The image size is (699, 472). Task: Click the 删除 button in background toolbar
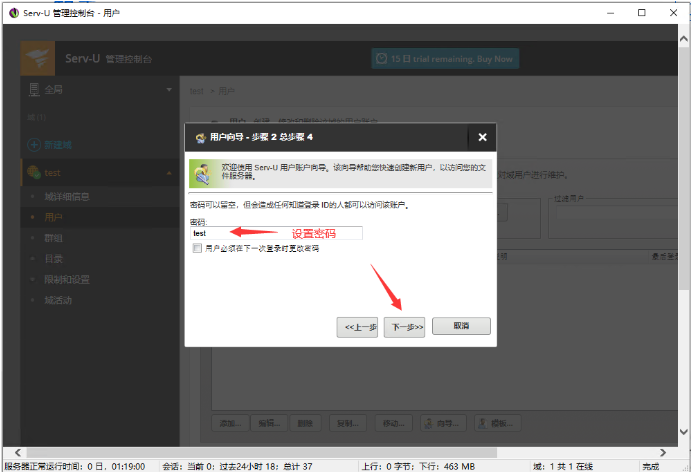tap(305, 423)
